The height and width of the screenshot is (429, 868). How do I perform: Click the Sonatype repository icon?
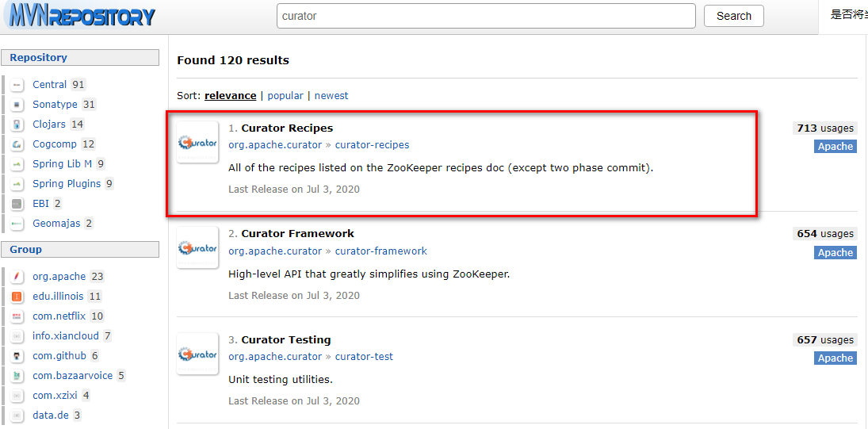click(x=17, y=105)
